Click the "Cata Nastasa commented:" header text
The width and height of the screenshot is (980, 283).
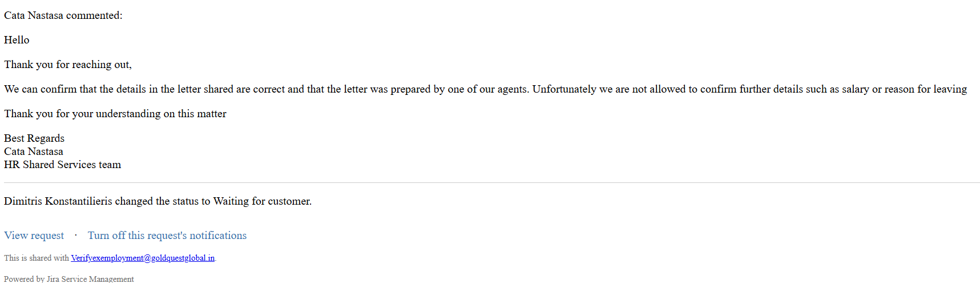pos(63,15)
